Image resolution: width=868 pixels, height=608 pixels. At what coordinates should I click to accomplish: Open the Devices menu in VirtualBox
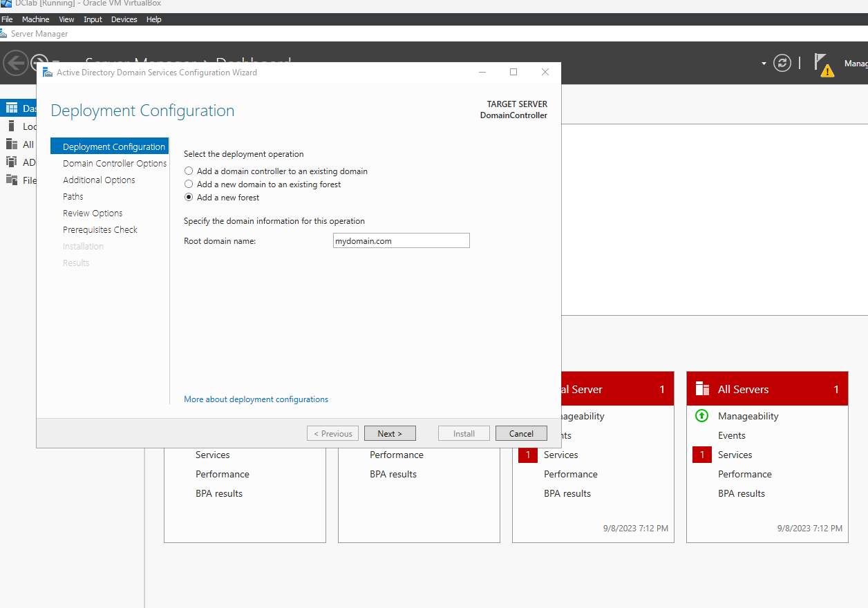(x=124, y=19)
